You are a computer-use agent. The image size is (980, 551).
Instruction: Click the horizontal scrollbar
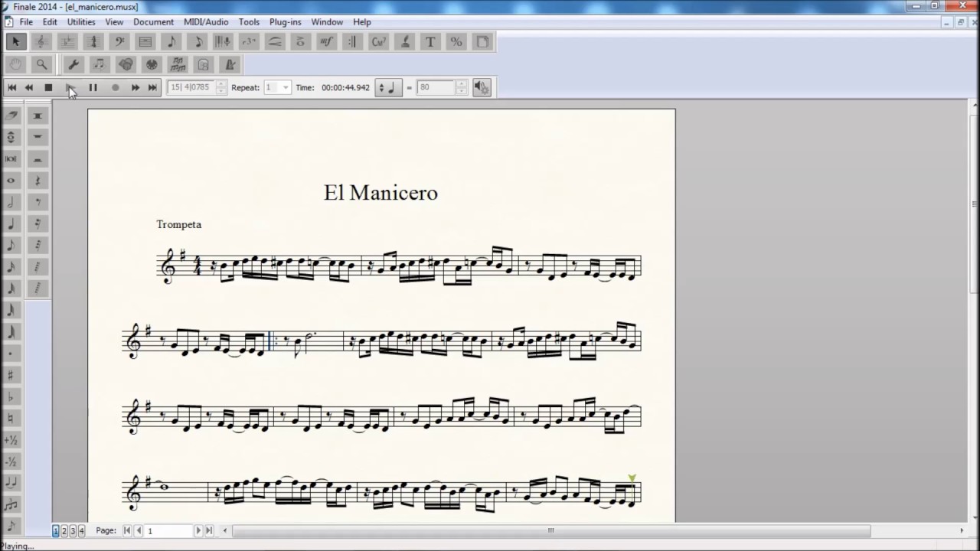551,530
